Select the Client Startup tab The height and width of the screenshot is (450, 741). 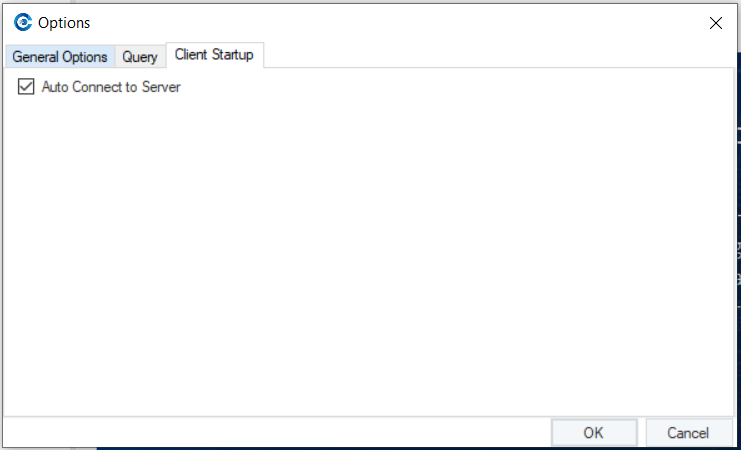point(214,55)
